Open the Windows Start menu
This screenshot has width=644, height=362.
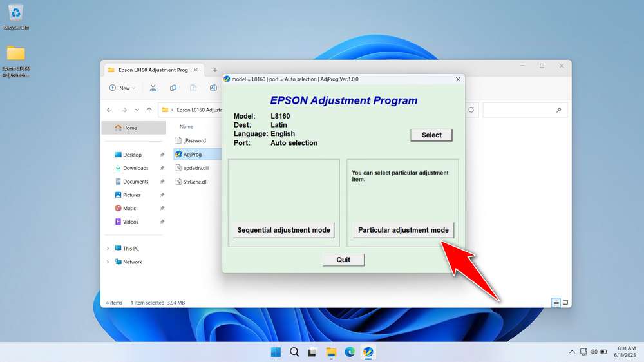pos(276,352)
